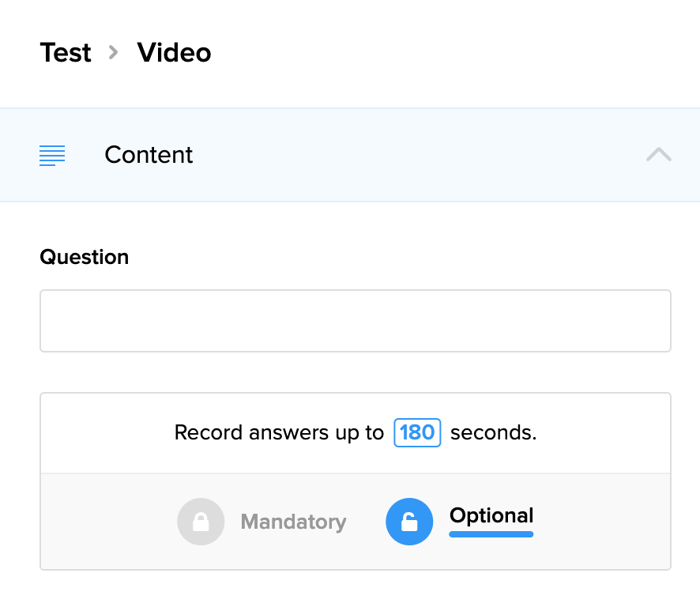
Task: Click the blue Optional unlock icon
Action: (409, 522)
